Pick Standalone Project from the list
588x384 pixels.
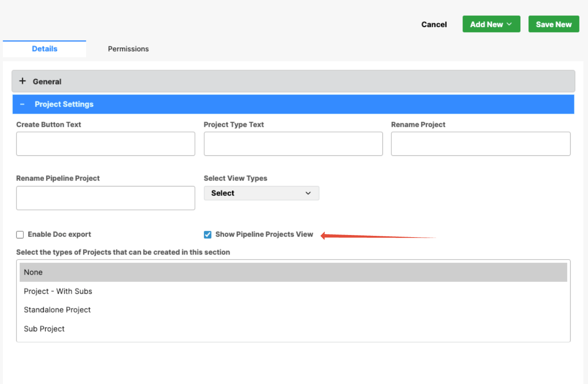tap(293, 310)
